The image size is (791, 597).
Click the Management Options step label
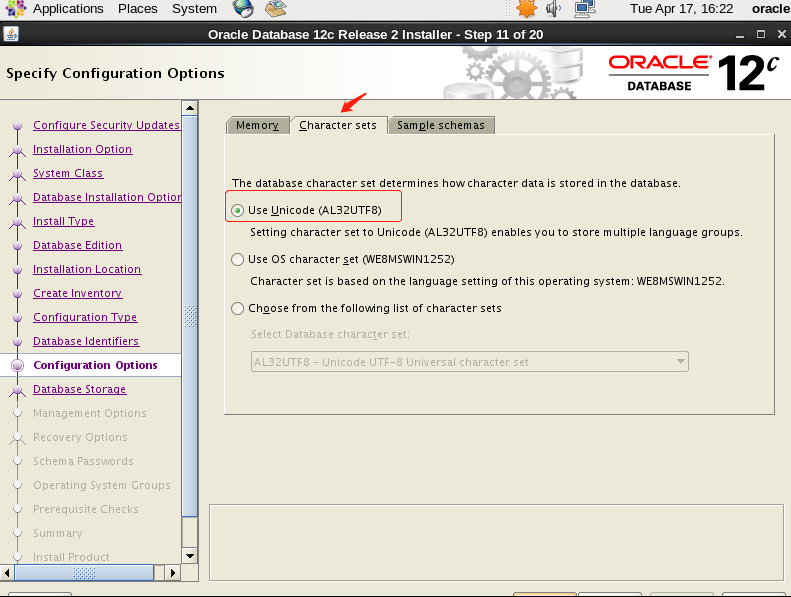tap(90, 413)
